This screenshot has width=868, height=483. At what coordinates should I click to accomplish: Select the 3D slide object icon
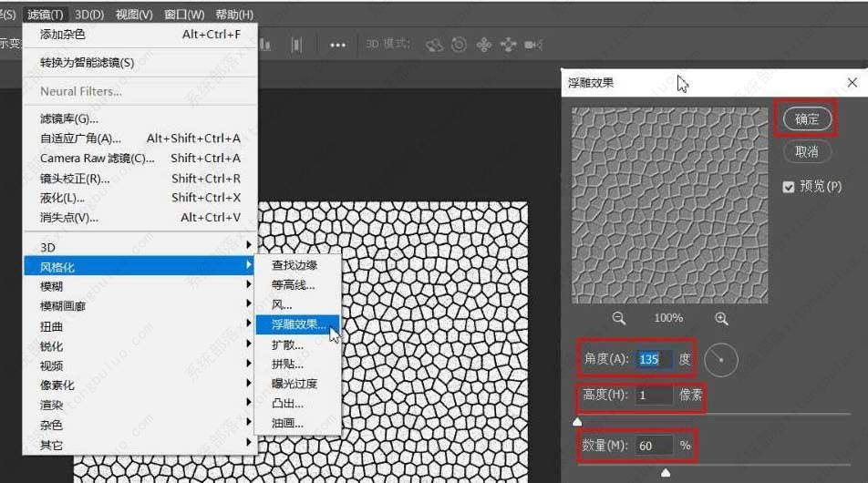(508, 44)
